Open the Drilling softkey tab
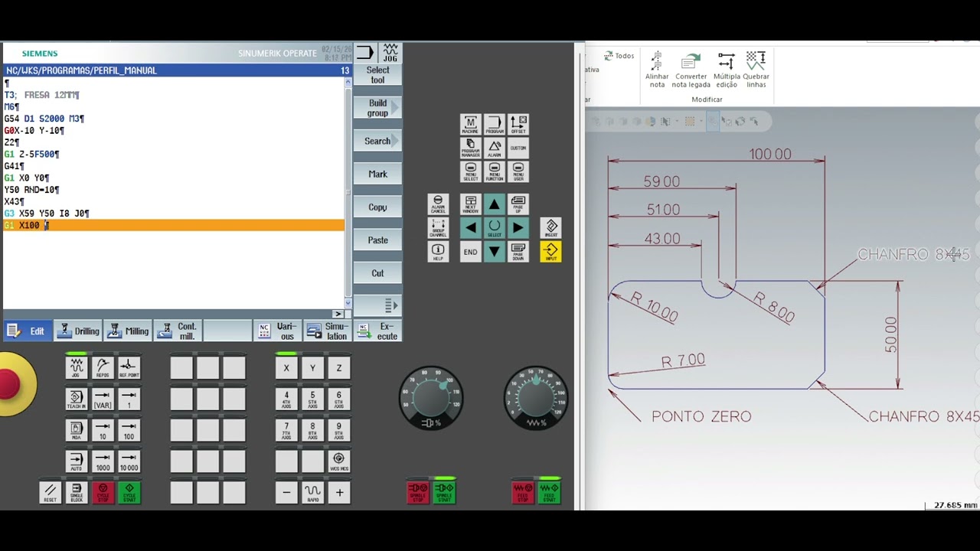 [x=79, y=331]
